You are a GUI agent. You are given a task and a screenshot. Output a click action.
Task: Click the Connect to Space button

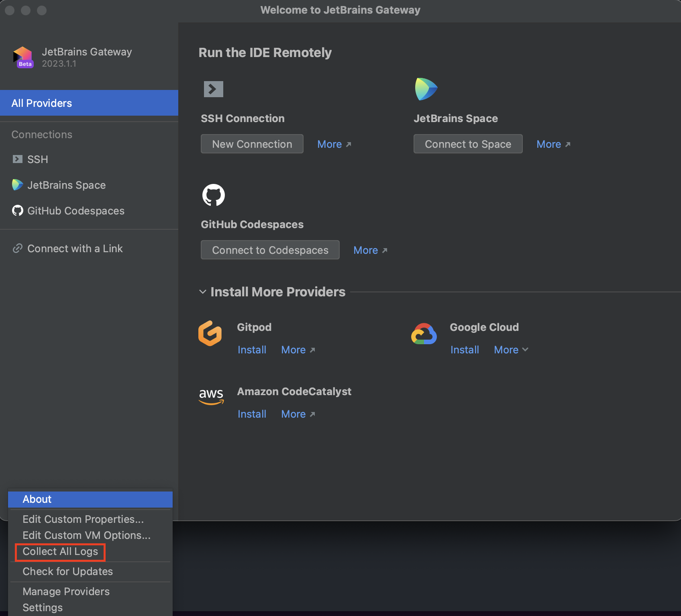tap(468, 144)
